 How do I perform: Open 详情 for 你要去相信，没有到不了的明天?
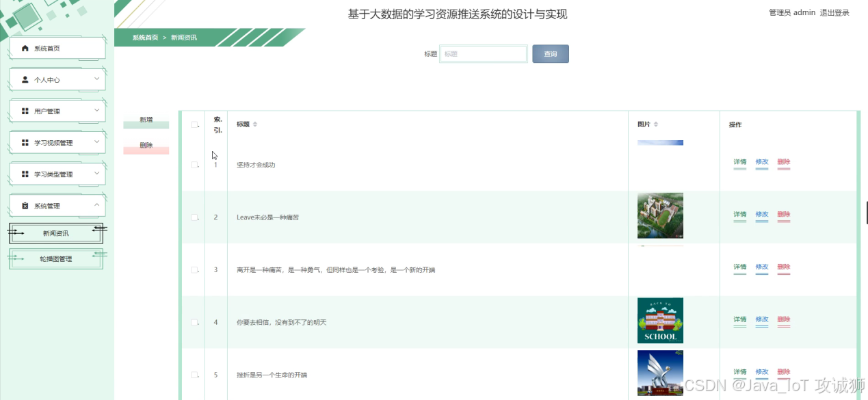click(x=740, y=320)
